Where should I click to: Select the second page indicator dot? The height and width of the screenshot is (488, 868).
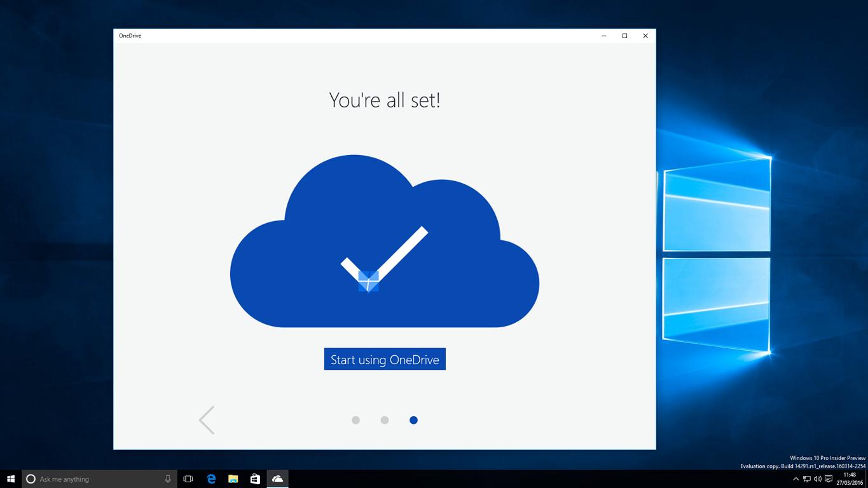click(385, 420)
